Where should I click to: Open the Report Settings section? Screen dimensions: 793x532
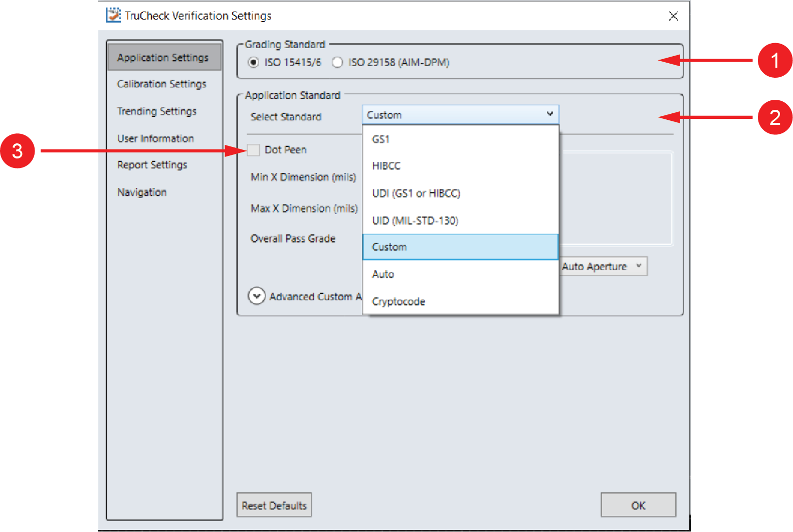pyautogui.click(x=152, y=165)
